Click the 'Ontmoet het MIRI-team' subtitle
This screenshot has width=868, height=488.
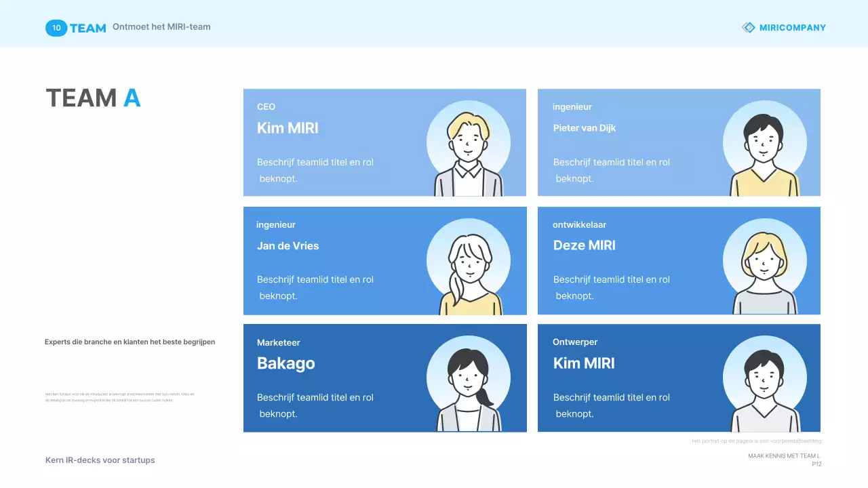coord(161,27)
